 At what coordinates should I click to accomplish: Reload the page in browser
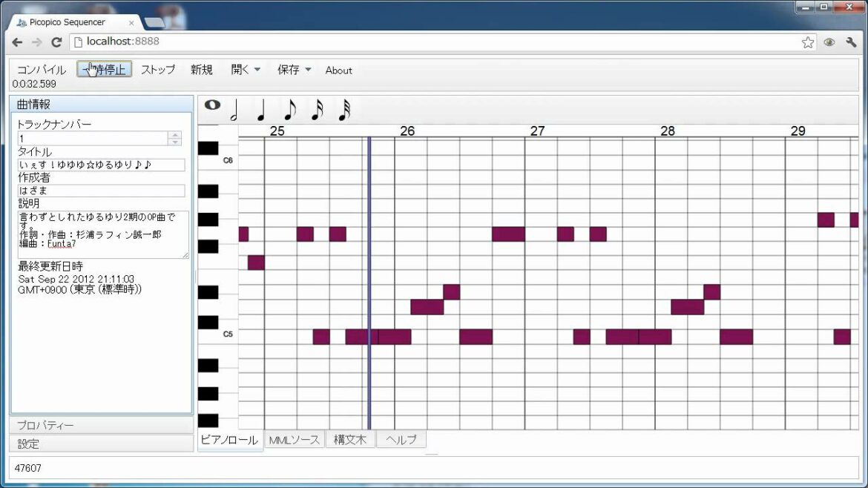(56, 42)
